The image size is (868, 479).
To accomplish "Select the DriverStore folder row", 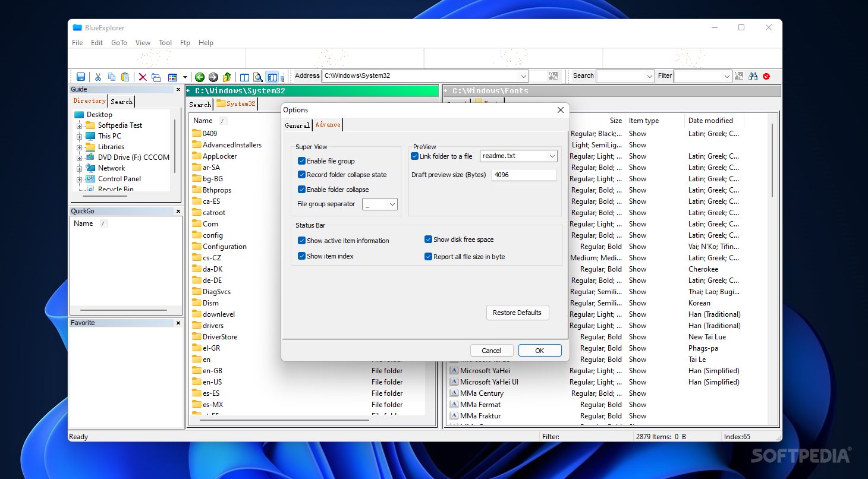I will pos(220,337).
